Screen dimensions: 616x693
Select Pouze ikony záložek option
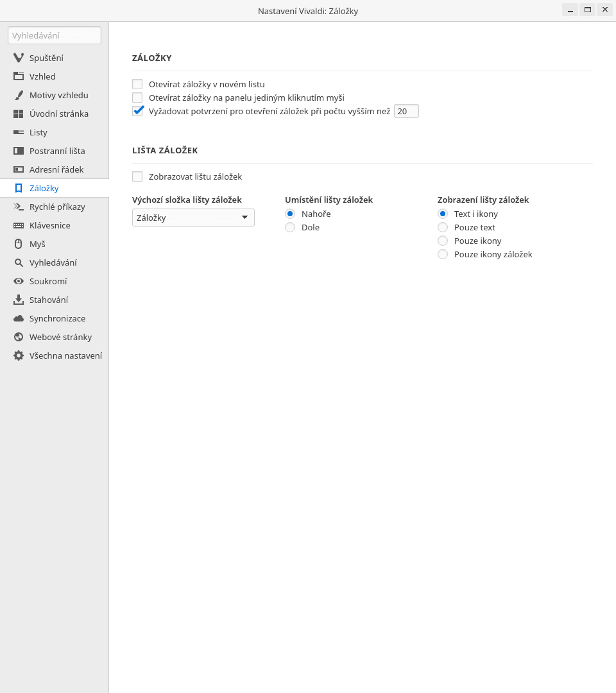443,254
